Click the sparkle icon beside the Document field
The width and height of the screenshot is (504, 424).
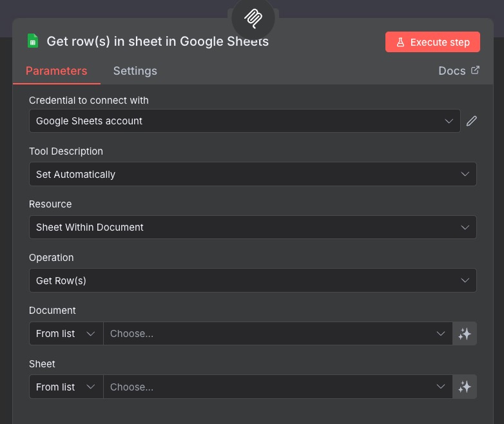(465, 334)
